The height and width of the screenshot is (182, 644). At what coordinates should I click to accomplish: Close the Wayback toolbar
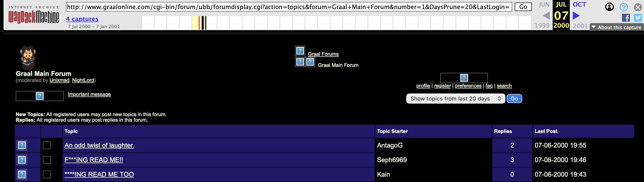638,7
